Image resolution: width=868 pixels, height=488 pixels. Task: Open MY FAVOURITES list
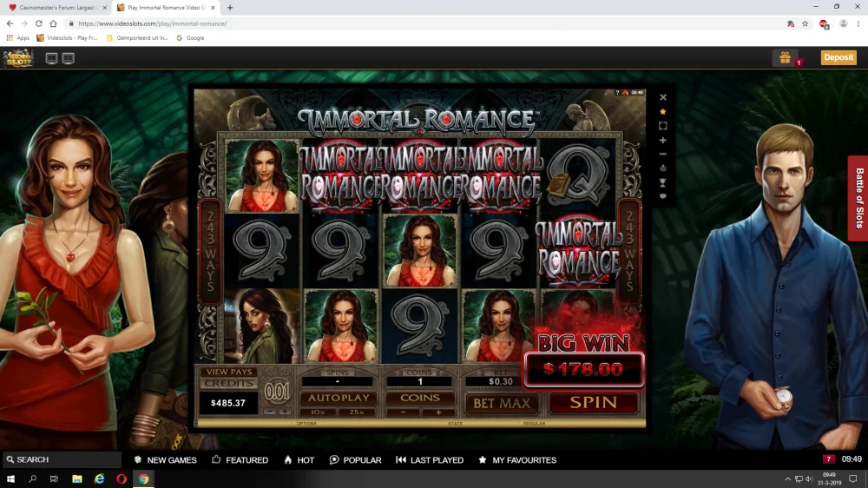coord(517,459)
